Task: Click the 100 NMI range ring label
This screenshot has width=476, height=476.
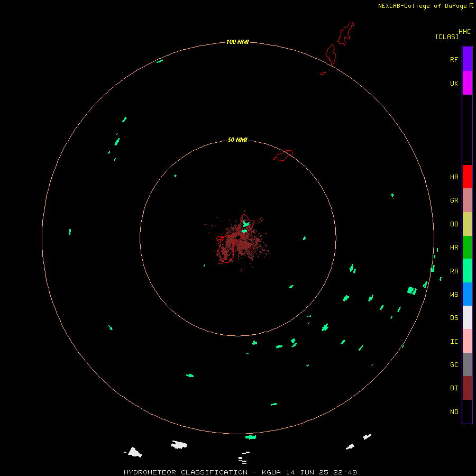Action: tap(237, 42)
